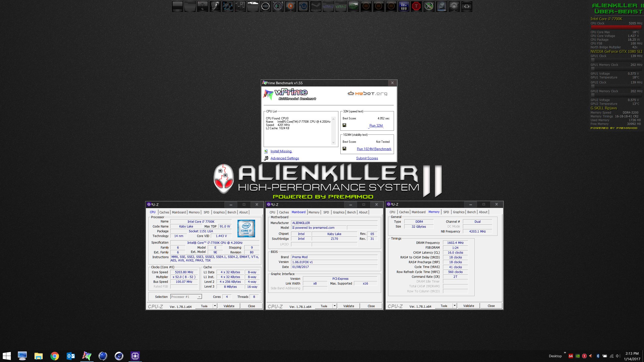Click the Run 1024M Benchmark link
Viewport: 644px width, 362px height.
(374, 149)
